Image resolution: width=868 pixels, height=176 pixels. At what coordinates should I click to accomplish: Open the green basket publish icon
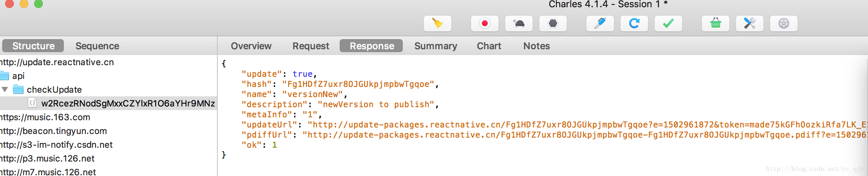pyautogui.click(x=715, y=24)
